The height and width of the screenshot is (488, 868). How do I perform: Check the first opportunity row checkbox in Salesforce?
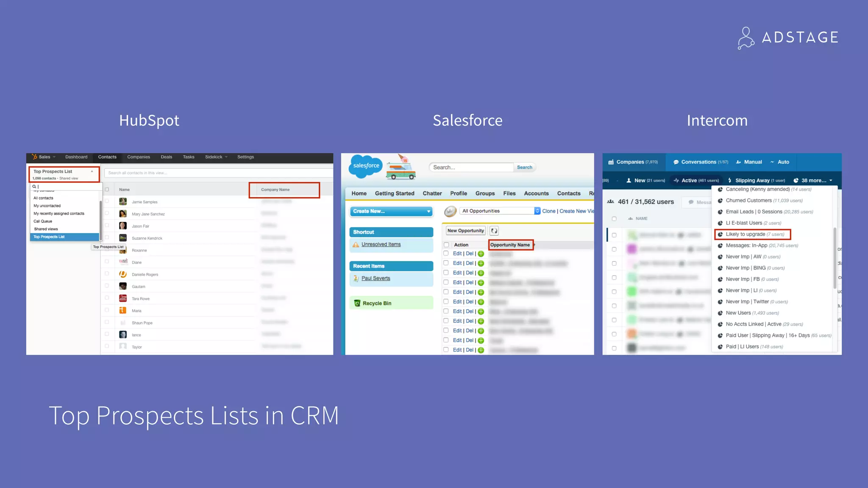[446, 253]
